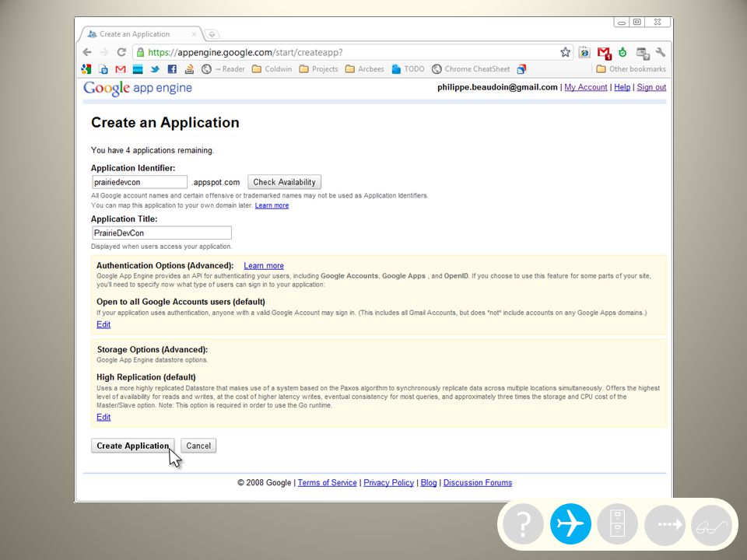Click the blue airplane circle icon
The width and height of the screenshot is (747, 560).
(570, 523)
